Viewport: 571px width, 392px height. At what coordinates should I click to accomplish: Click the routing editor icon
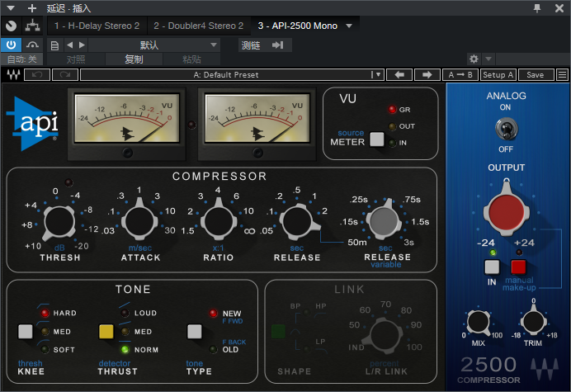click(32, 26)
